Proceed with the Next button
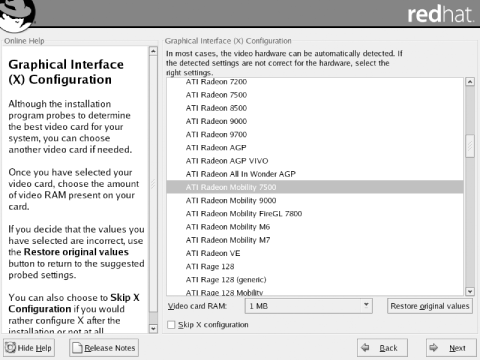 point(451,348)
